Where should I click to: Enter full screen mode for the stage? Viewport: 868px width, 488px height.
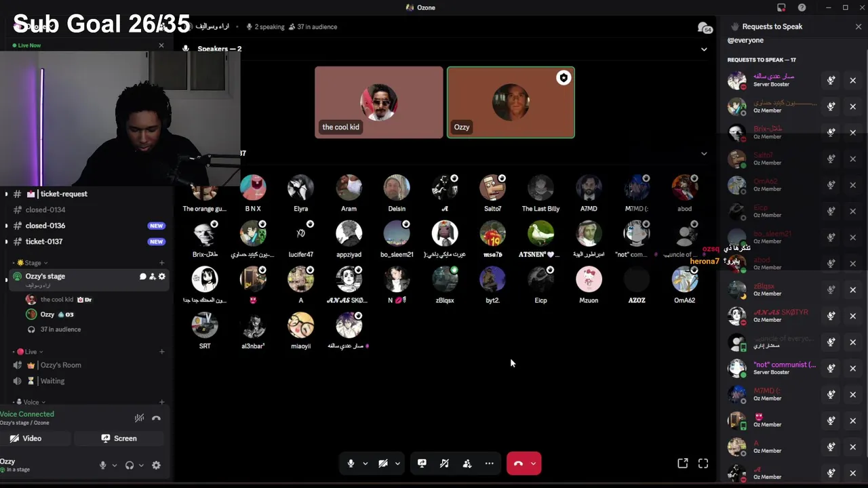pos(703,464)
